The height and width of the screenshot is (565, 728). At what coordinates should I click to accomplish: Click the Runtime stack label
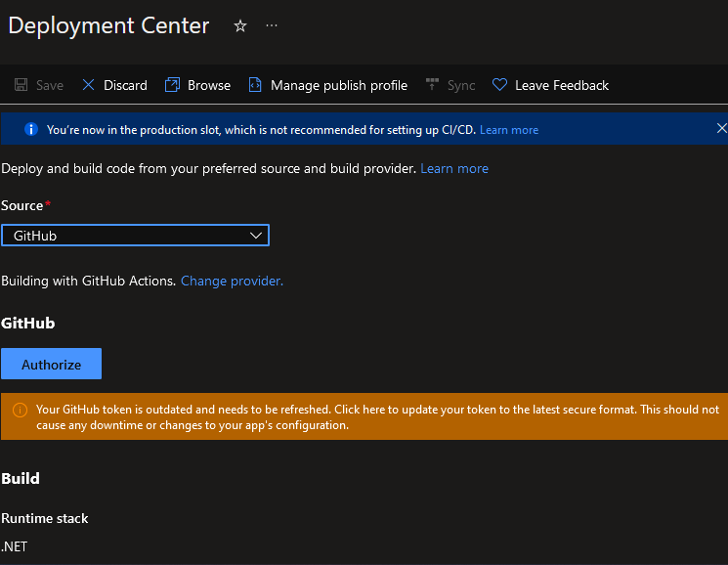tap(45, 518)
